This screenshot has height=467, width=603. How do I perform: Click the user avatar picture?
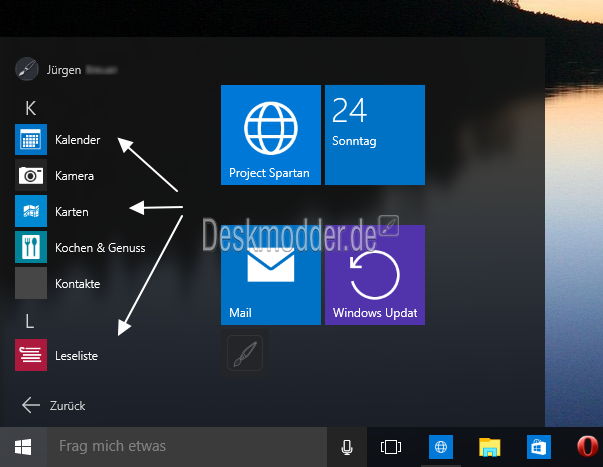coord(27,69)
